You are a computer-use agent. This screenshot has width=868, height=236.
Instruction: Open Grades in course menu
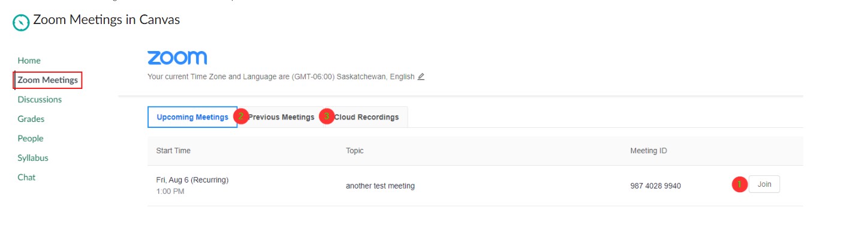pos(31,119)
